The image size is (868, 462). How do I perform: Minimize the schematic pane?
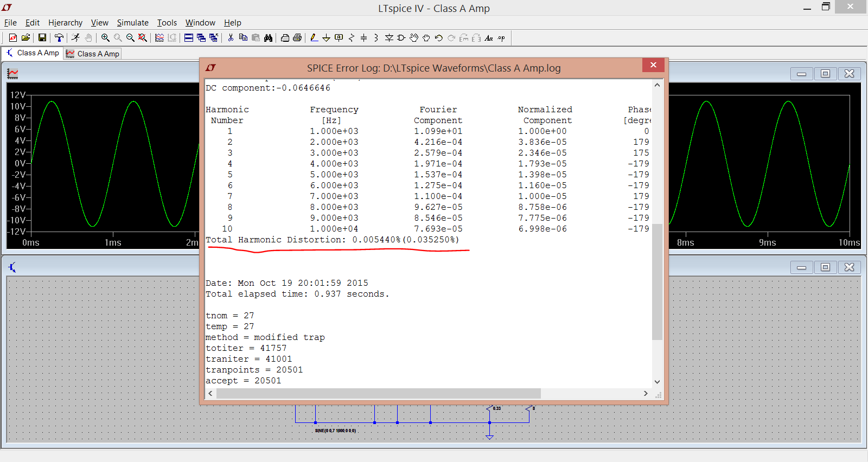click(x=801, y=267)
